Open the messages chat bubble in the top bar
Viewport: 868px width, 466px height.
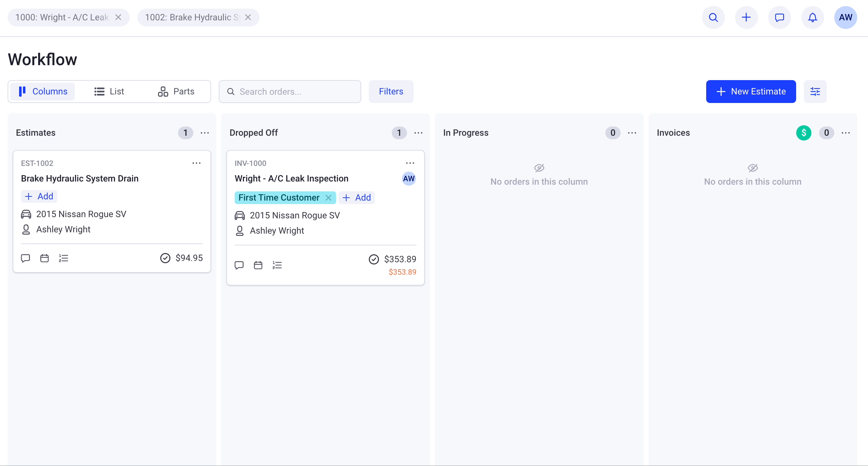(779, 17)
